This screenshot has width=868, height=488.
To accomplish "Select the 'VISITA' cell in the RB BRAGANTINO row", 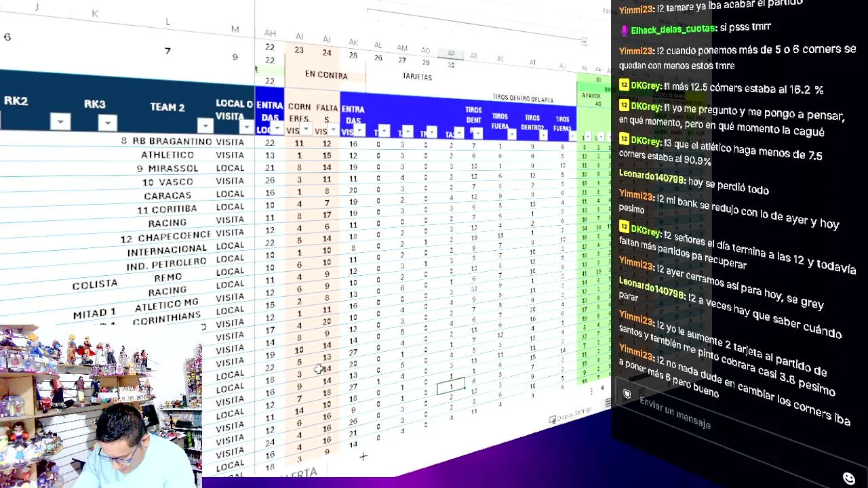I will coord(230,142).
